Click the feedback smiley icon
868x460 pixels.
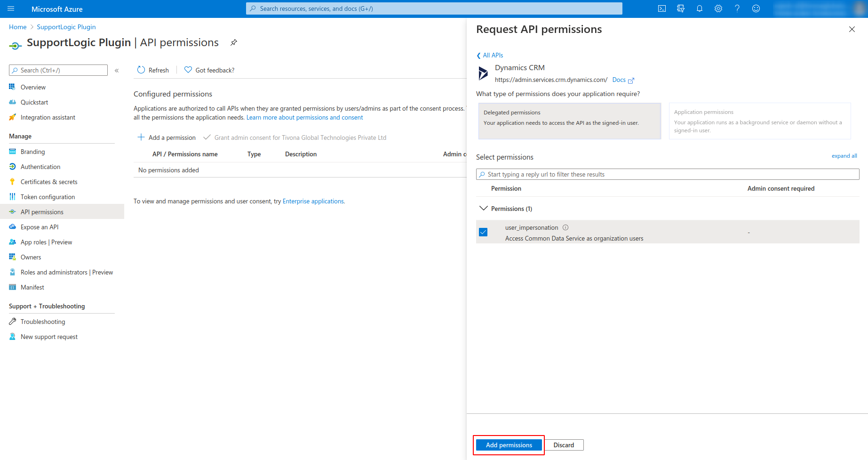(756, 8)
